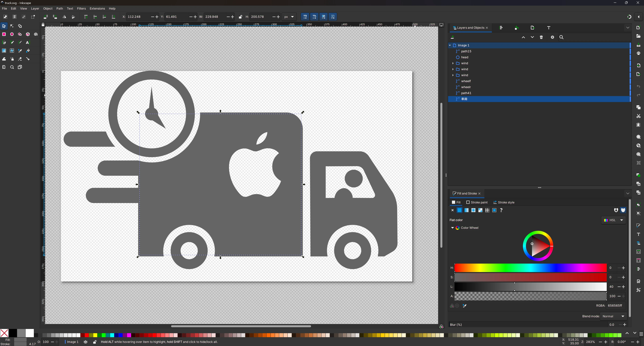Expand the first 'wind' group layer
Image resolution: width=644 pixels, height=346 pixels.
click(x=453, y=63)
